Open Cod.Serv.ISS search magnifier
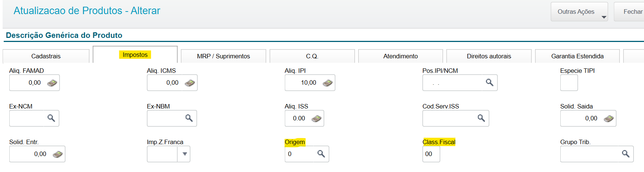This screenshot has height=172, width=644. [x=481, y=118]
